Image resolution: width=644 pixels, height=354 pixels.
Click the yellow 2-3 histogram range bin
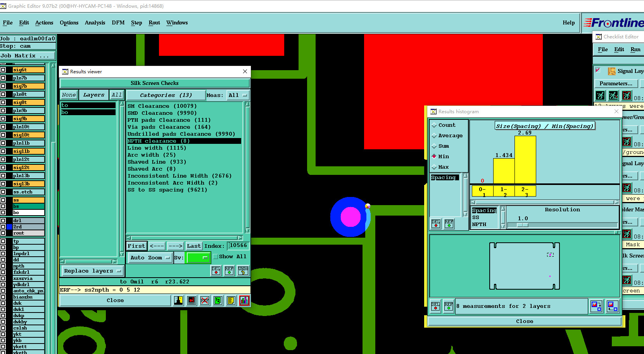(525, 191)
